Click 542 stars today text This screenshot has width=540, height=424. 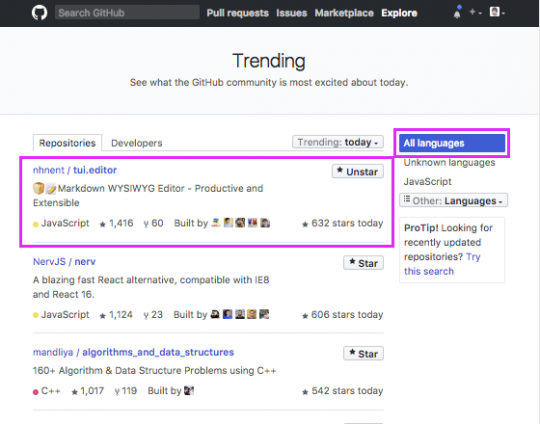(x=343, y=391)
